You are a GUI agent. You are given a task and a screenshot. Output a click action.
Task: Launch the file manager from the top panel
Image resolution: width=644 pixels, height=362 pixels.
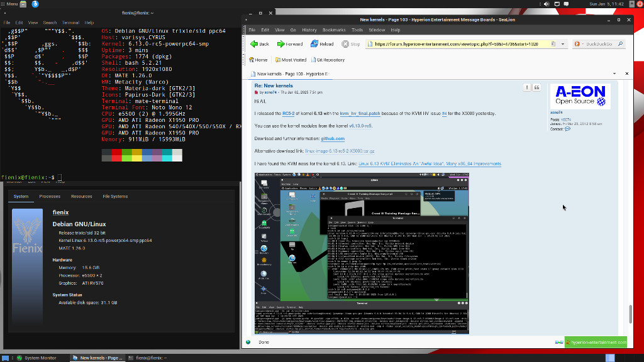(23, 4)
